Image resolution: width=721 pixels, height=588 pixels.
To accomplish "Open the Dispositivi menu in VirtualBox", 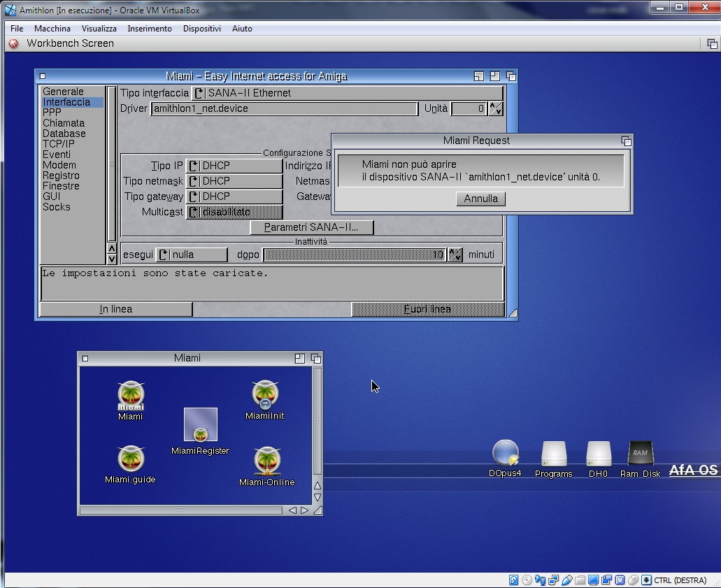I will click(x=201, y=29).
